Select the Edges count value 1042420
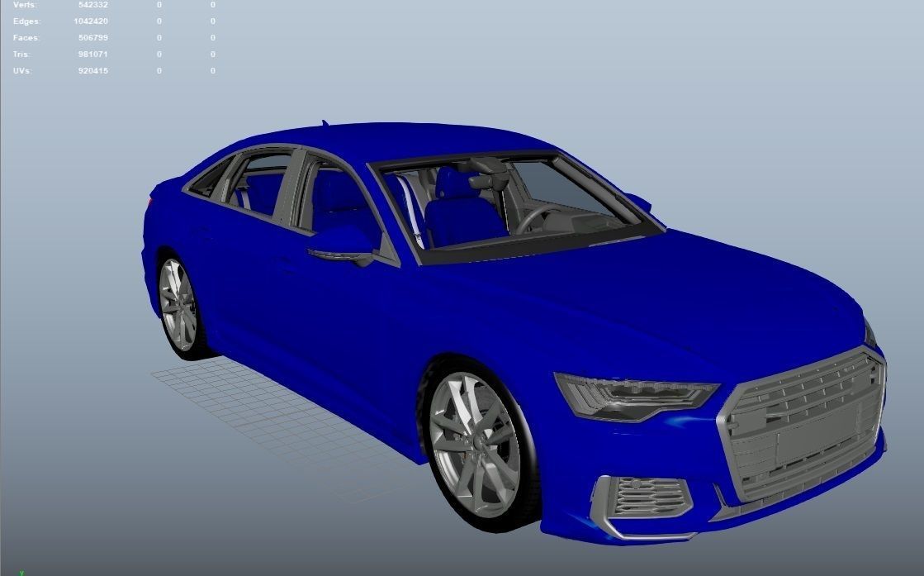924x576 pixels. click(x=91, y=21)
